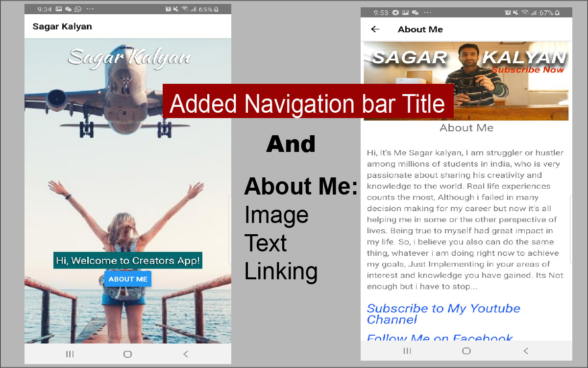Tap the 'Hi, It's Me Sagar kalyan' paragraph
The width and height of the screenshot is (588, 368).
[465, 220]
